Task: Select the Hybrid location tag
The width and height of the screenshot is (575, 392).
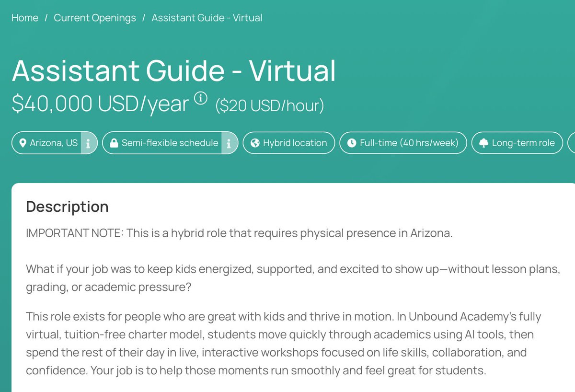Action: 289,143
